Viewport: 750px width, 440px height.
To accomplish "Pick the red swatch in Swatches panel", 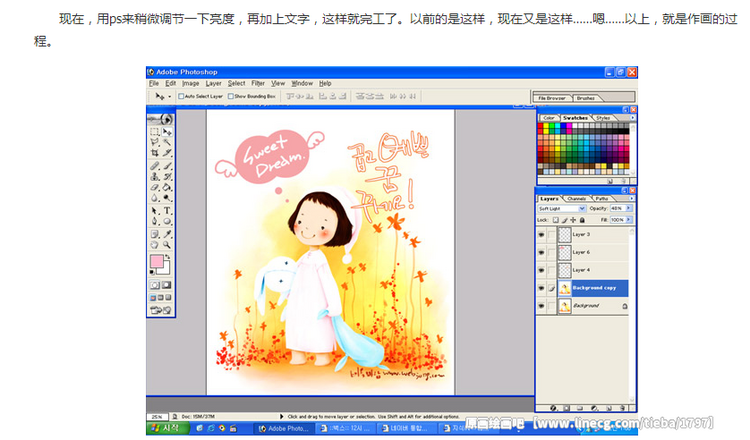I will coord(540,126).
